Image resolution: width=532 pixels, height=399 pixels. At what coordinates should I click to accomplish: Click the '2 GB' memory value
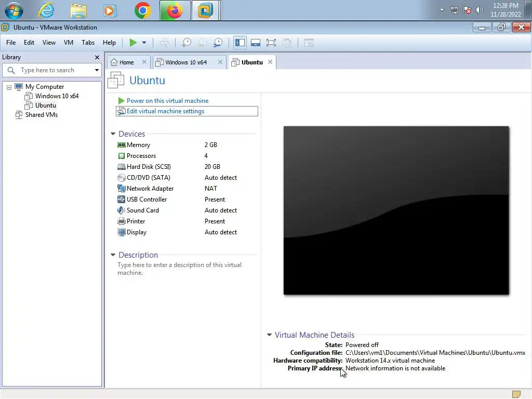[211, 145]
